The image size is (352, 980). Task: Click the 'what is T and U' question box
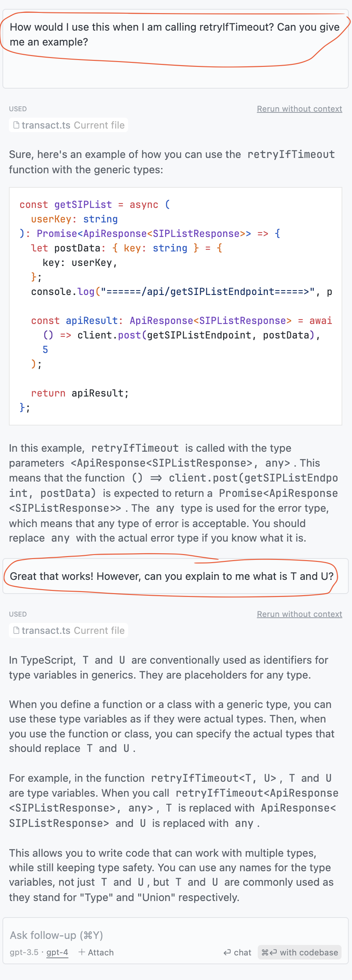(172, 576)
